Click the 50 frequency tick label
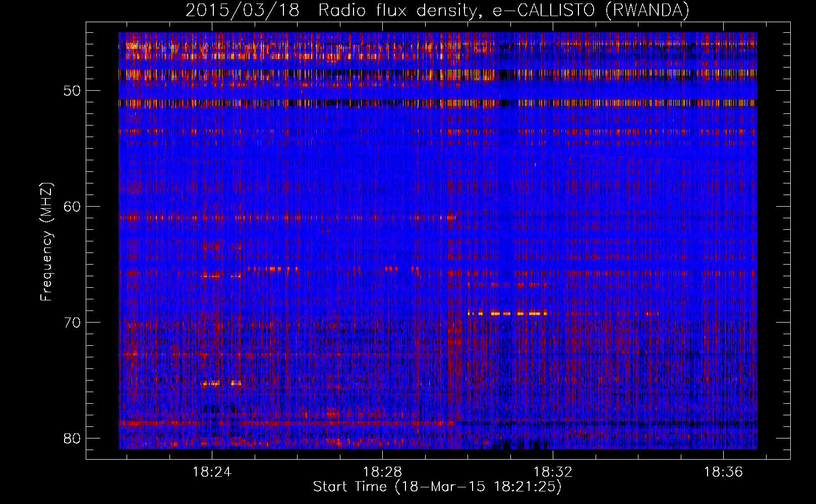The width and height of the screenshot is (816, 504). coord(73,91)
